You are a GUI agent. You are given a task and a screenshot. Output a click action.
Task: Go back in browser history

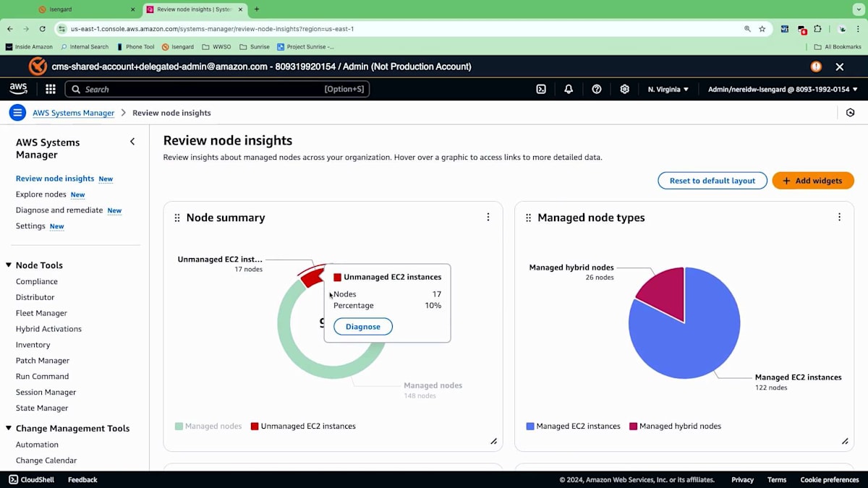coord(10,29)
